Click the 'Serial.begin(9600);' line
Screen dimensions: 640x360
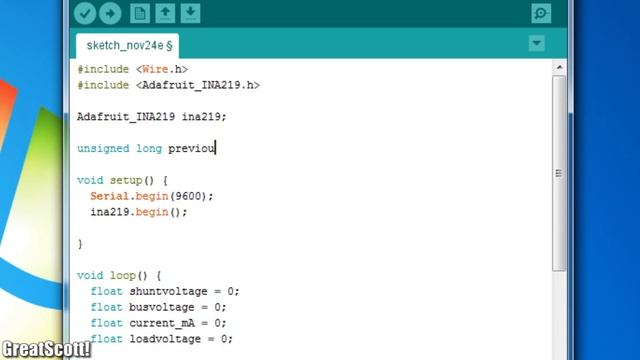[152, 196]
